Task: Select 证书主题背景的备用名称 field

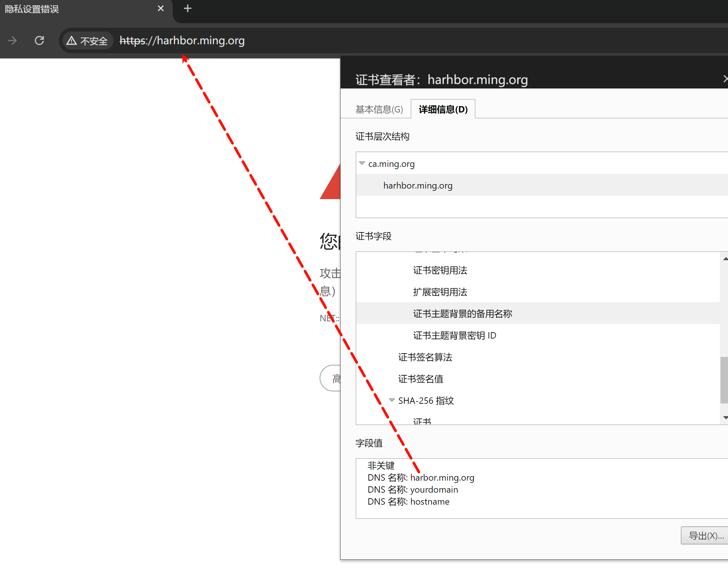Action: point(462,314)
